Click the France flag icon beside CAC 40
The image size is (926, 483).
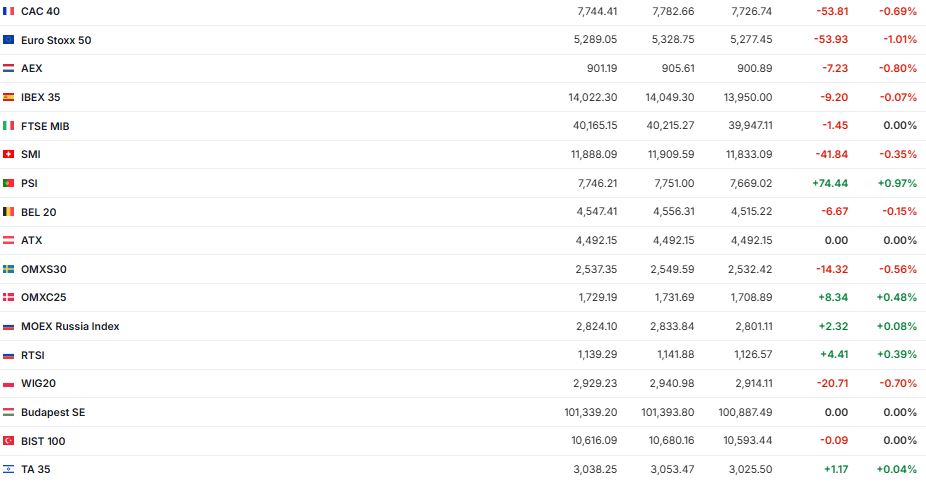9,11
